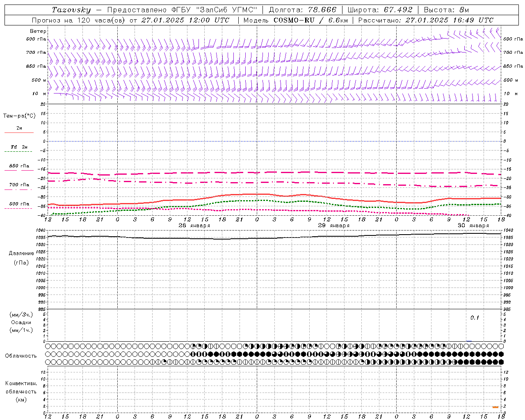Click the "Тем-ра(°C)" temperature label
Viewport: 525px width, 420px height.
coord(19,116)
